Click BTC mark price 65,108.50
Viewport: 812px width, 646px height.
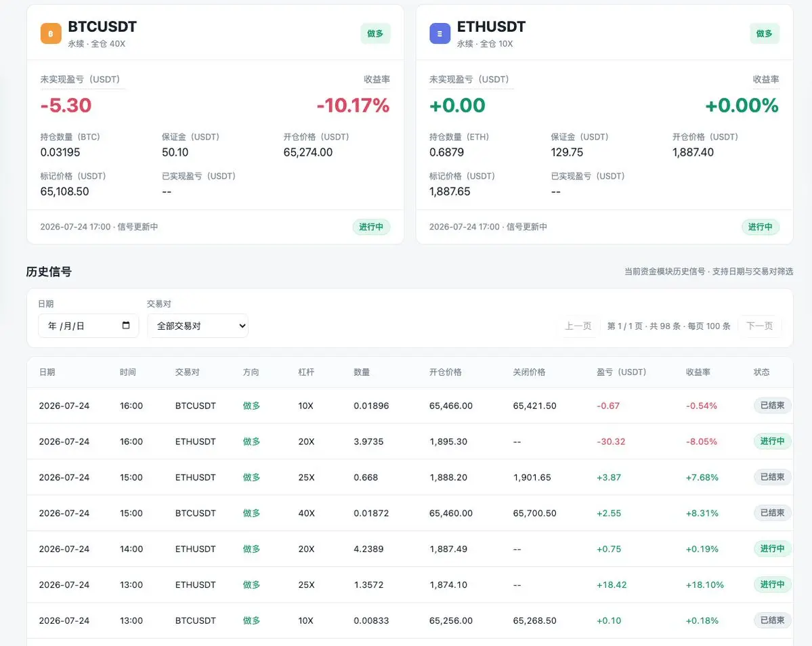click(x=65, y=192)
